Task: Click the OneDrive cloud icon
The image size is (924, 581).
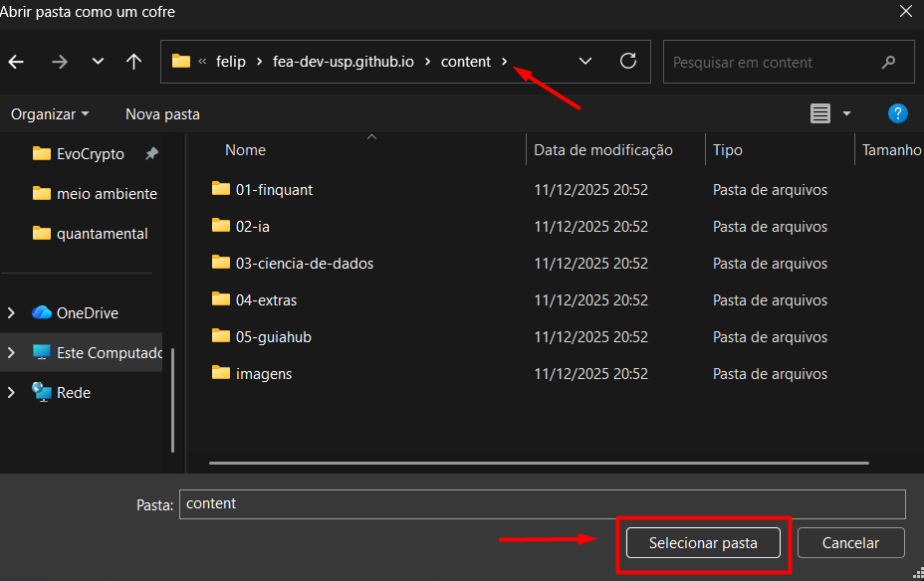Action: [x=42, y=313]
